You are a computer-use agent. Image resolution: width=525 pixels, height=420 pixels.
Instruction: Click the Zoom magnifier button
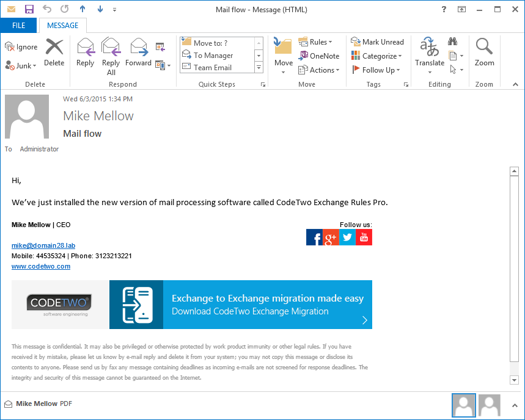pos(484,52)
